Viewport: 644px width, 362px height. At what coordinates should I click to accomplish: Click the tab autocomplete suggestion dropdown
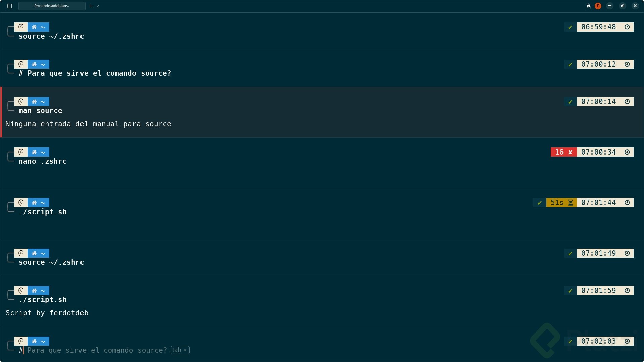point(180,350)
